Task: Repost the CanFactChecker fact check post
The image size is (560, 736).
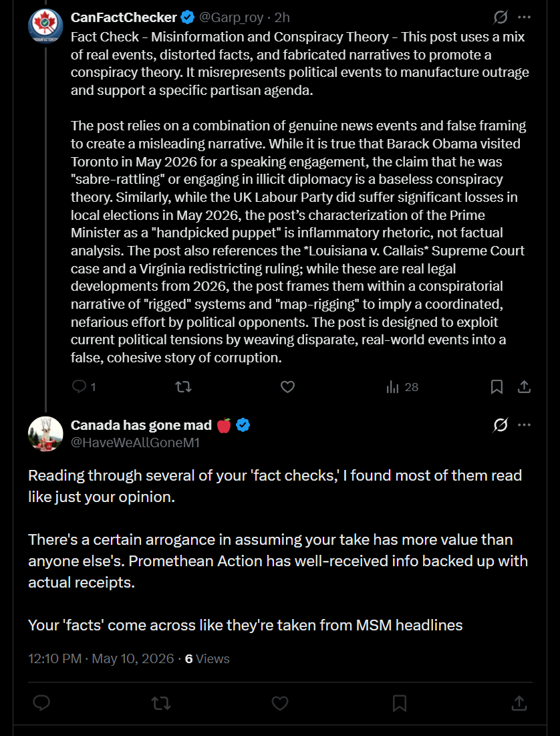Action: (x=183, y=387)
